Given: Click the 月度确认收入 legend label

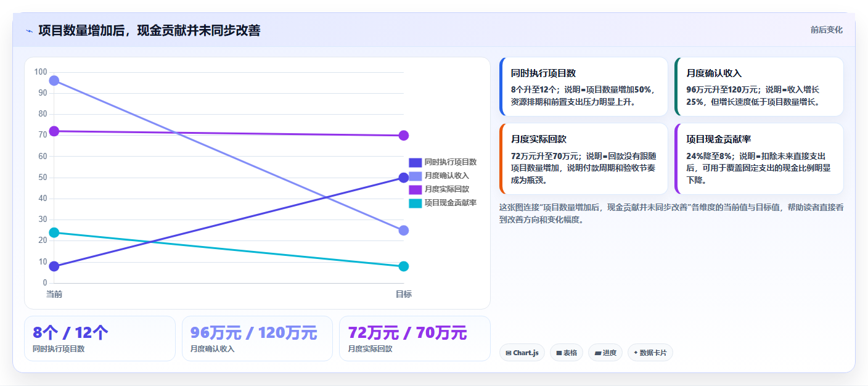Looking at the screenshot, I should click(447, 176).
